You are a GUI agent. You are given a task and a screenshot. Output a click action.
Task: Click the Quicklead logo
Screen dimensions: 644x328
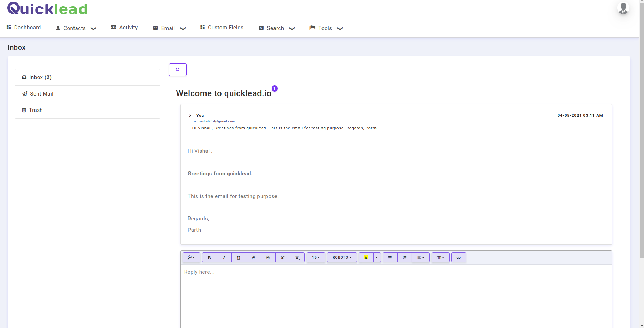tap(47, 8)
